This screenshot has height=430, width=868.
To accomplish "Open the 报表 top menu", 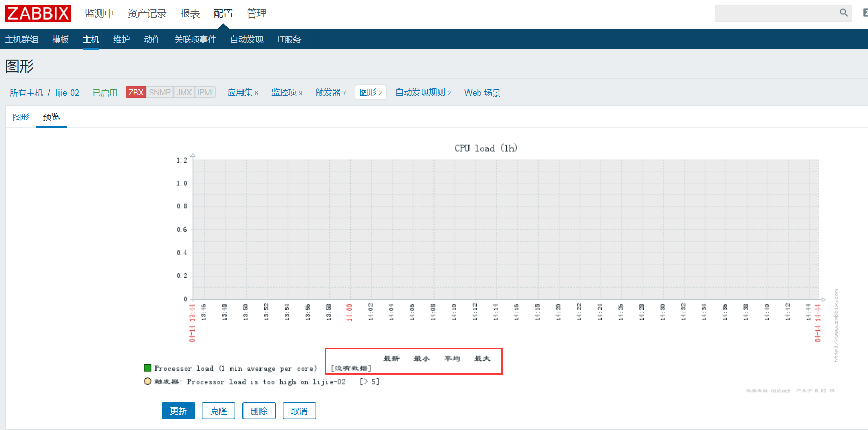I will pos(190,13).
